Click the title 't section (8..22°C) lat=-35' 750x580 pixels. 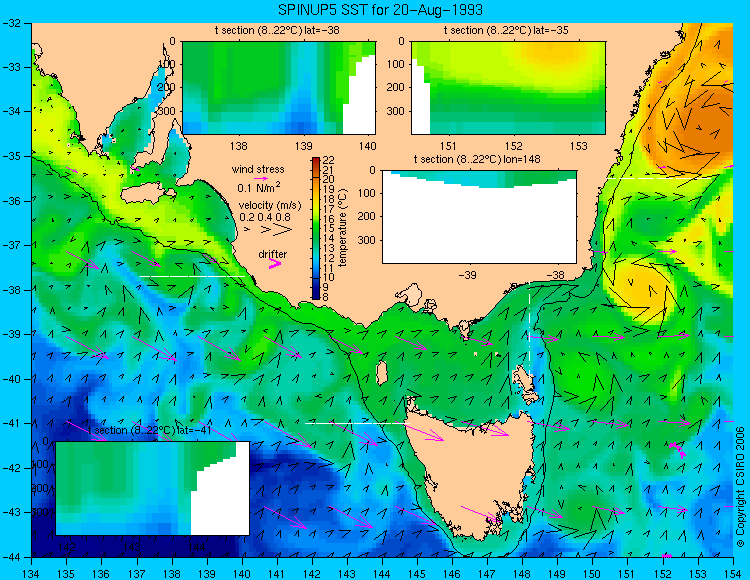point(506,31)
